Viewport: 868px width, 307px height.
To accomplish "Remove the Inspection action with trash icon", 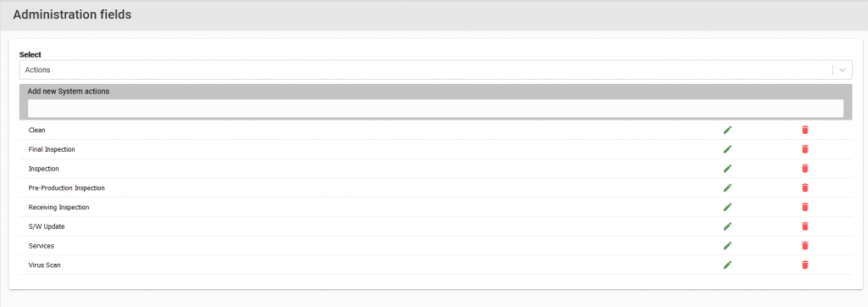I will tap(805, 169).
